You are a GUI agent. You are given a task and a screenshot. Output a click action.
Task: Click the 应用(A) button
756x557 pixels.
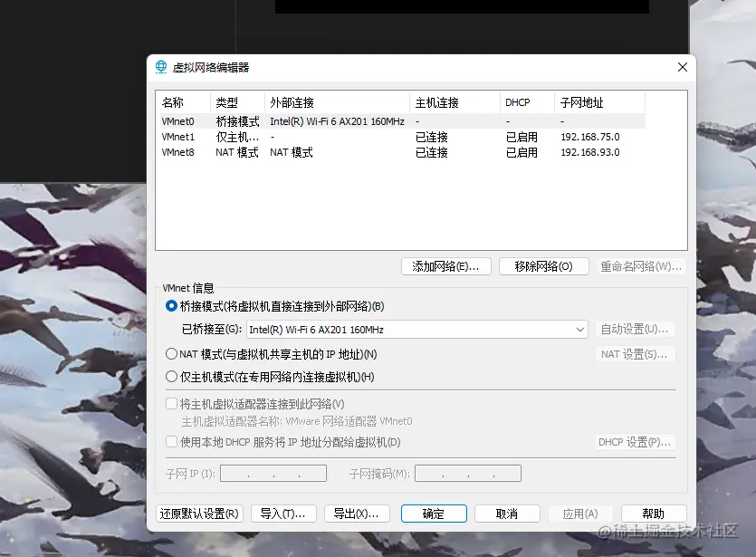580,514
